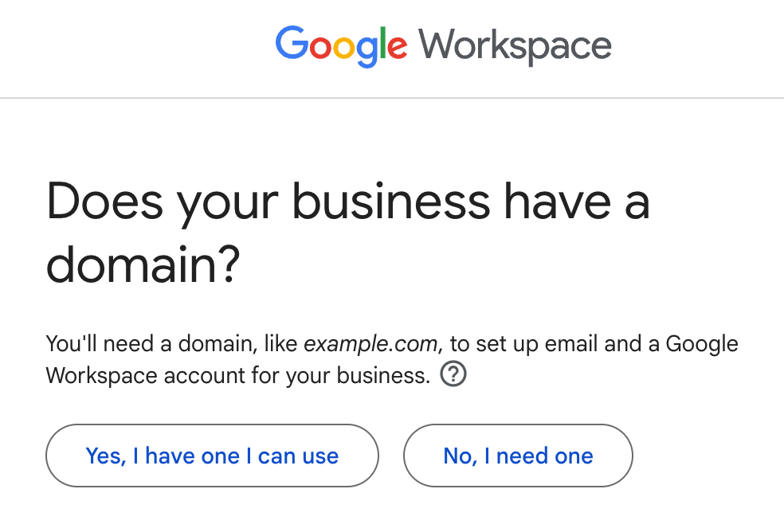Click the italic "example.com" text
The width and height of the screenshot is (784, 532).
370,344
